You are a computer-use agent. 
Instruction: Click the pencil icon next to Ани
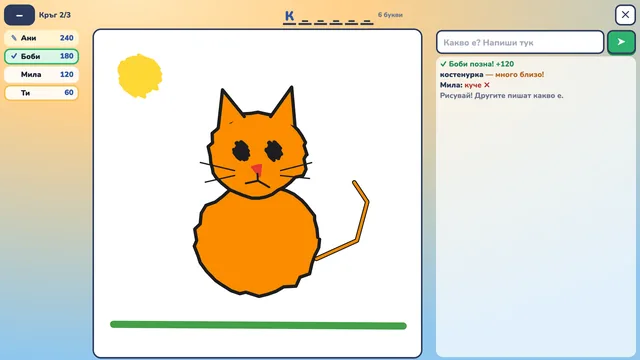[14, 38]
